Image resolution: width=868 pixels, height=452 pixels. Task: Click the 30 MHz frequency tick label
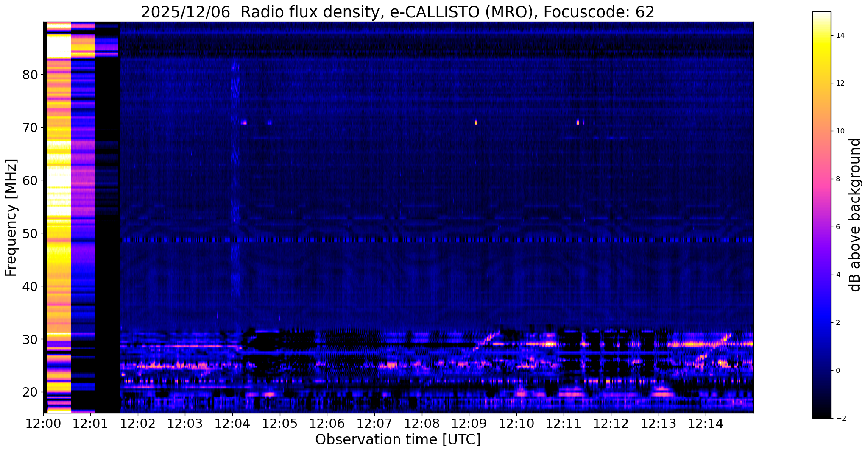[30, 339]
